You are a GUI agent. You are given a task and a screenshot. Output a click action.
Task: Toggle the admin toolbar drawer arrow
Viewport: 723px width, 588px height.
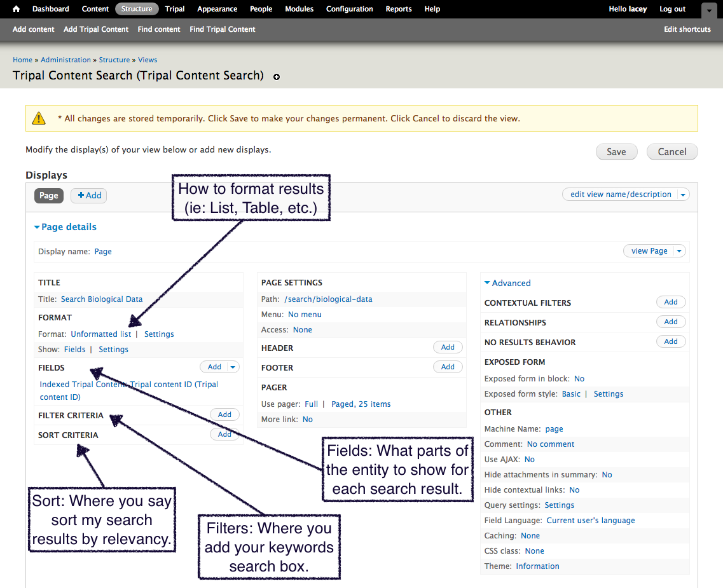point(708,10)
